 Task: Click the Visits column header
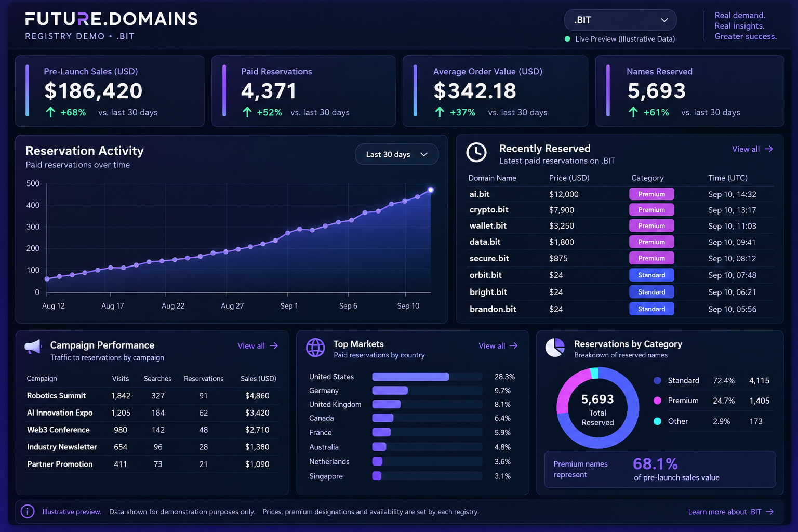pyautogui.click(x=121, y=379)
